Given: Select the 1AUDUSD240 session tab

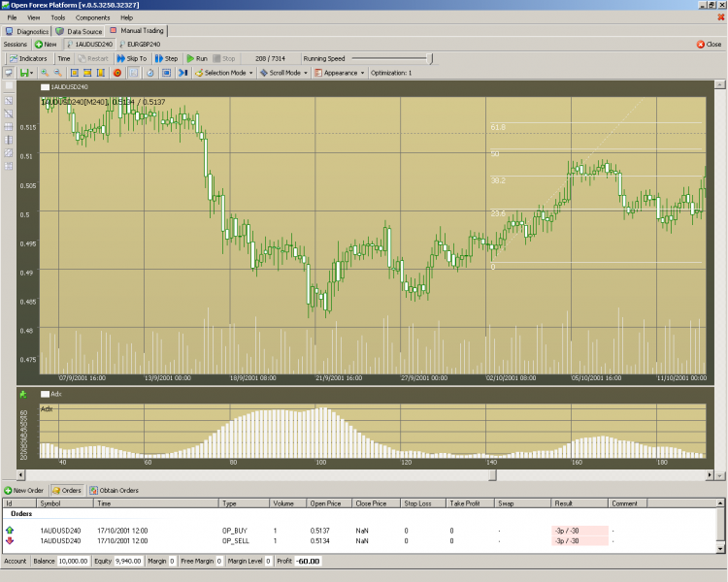Looking at the screenshot, I should 90,45.
